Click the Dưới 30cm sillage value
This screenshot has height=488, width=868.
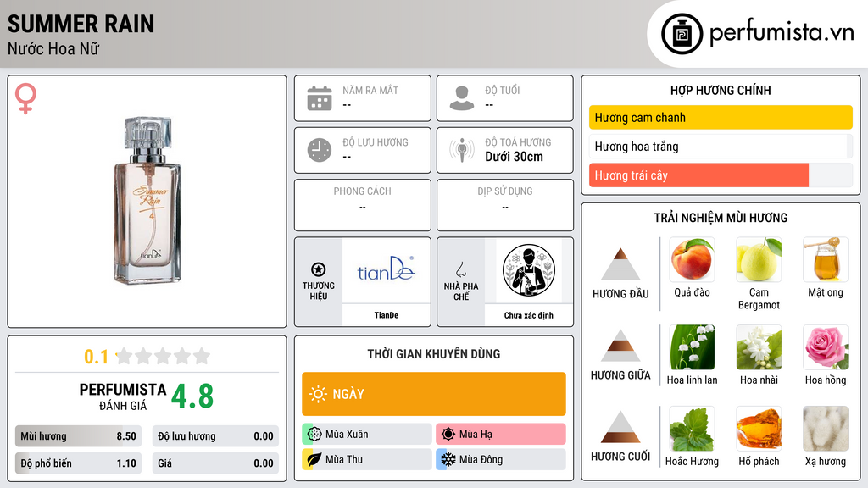point(514,157)
